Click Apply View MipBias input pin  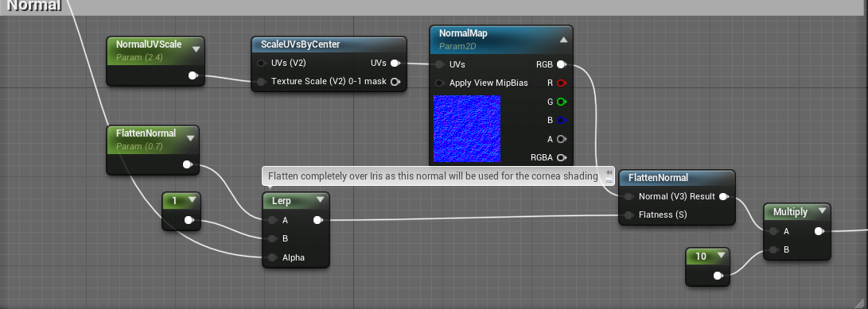[439, 83]
